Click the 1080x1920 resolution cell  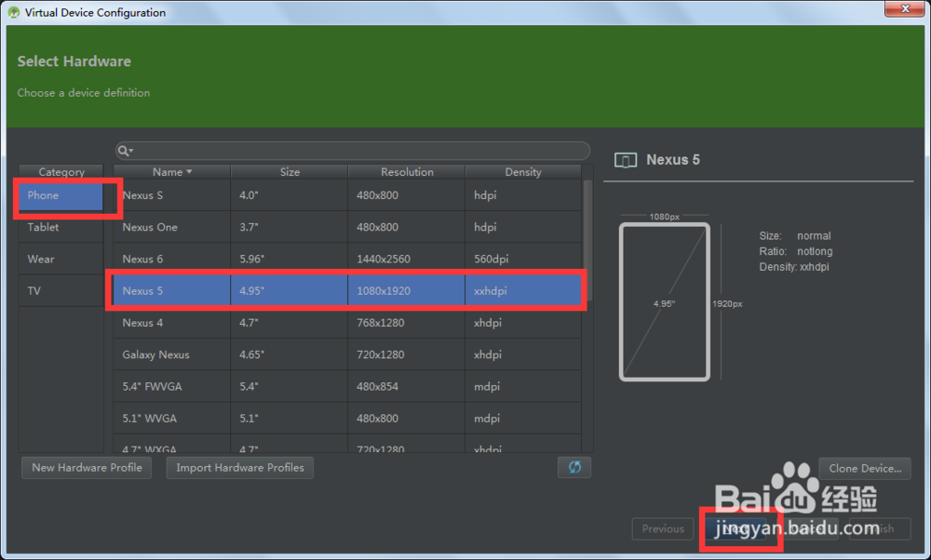[407, 290]
